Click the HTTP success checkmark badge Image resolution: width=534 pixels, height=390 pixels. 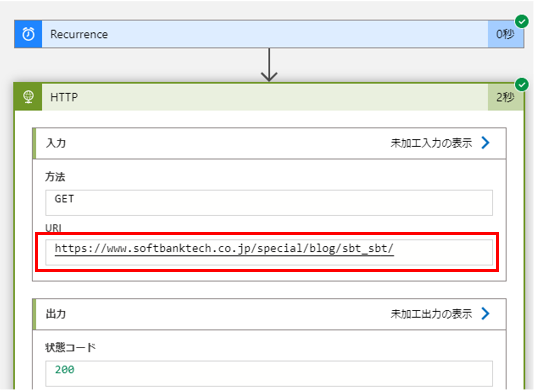point(522,84)
